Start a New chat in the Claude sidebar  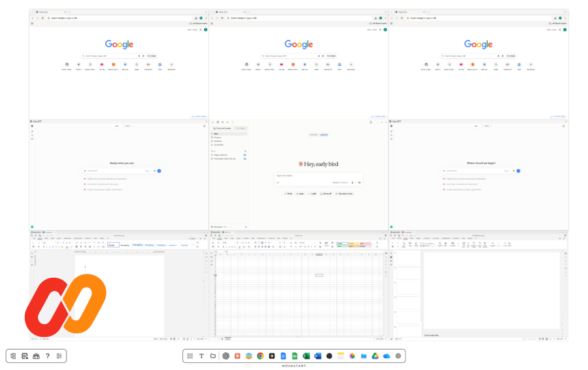pyautogui.click(x=229, y=133)
